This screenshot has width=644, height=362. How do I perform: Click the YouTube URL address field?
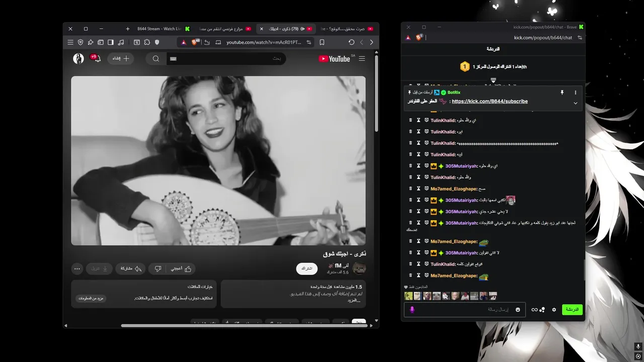(x=264, y=42)
